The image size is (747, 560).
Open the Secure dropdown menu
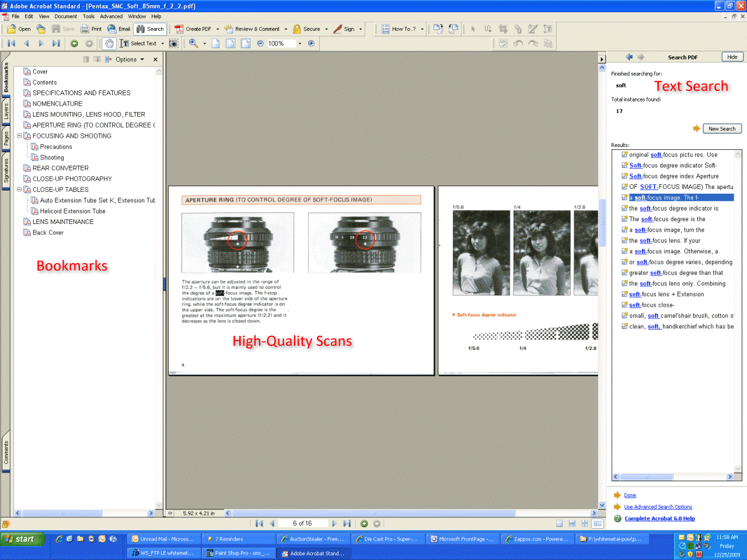coord(326,29)
